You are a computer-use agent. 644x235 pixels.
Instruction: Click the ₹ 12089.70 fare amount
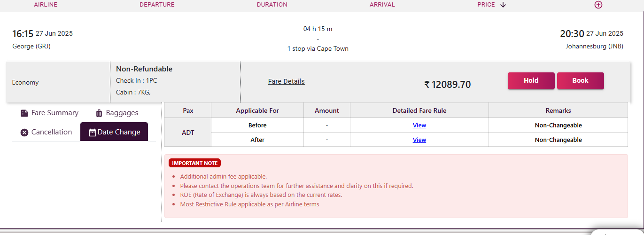click(447, 85)
